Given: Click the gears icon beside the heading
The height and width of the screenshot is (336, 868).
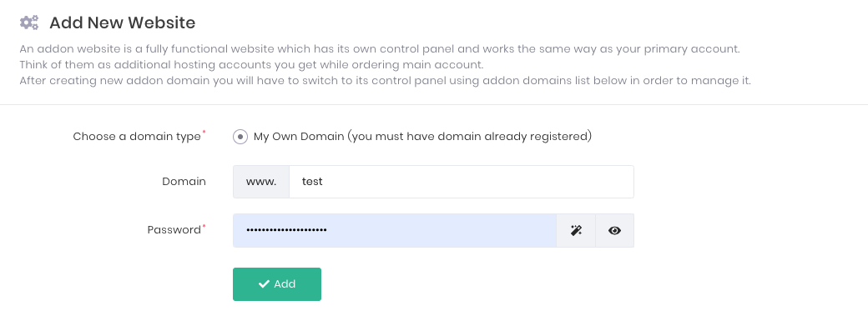Looking at the screenshot, I should (x=29, y=23).
